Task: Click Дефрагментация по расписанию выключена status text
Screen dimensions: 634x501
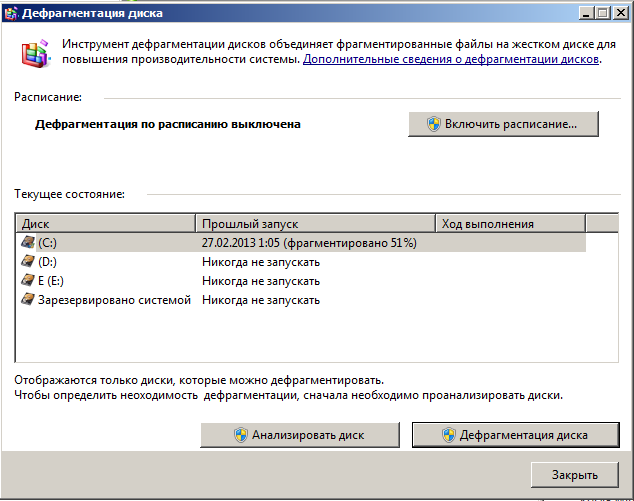Action: click(168, 124)
